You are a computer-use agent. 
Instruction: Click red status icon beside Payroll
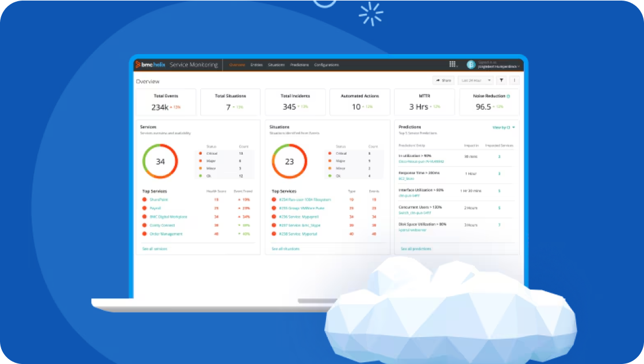click(x=144, y=208)
